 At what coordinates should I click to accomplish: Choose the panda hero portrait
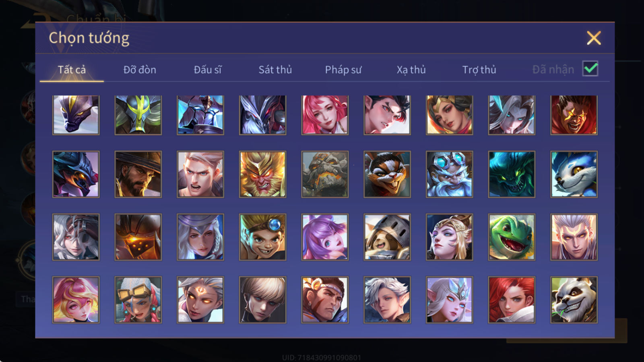(574, 300)
